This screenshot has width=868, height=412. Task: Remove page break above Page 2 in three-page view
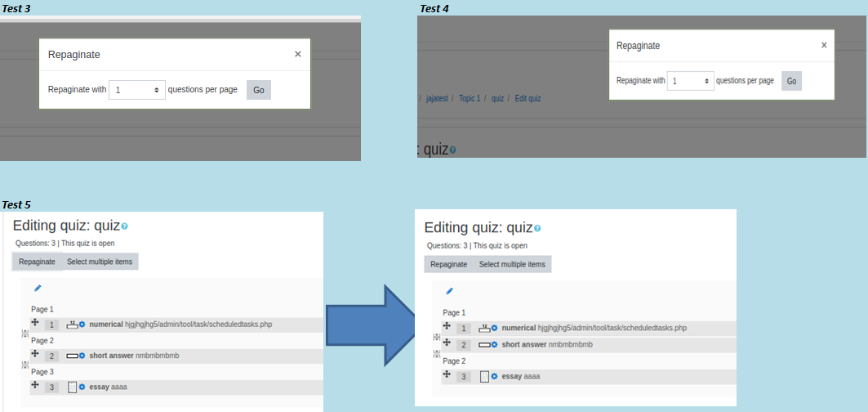pos(25,334)
